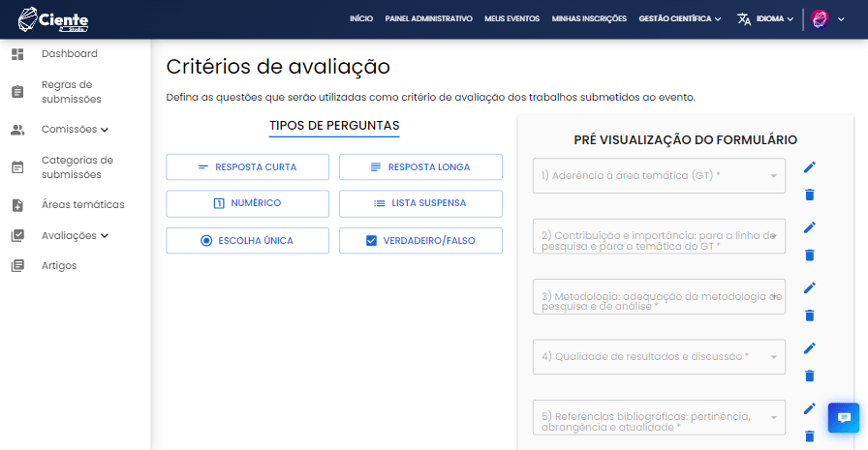
Task: Click the Categorias de submissões calendar icon
Action: [17, 167]
